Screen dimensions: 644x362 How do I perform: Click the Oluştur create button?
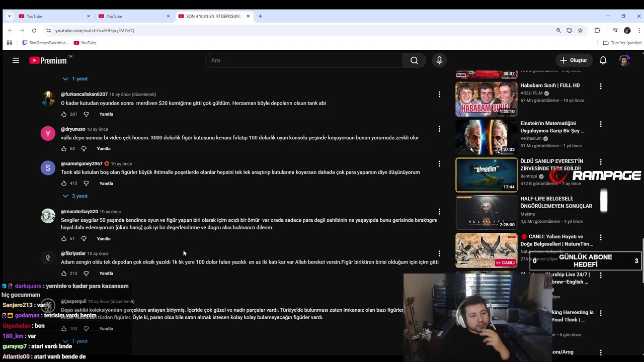(574, 60)
